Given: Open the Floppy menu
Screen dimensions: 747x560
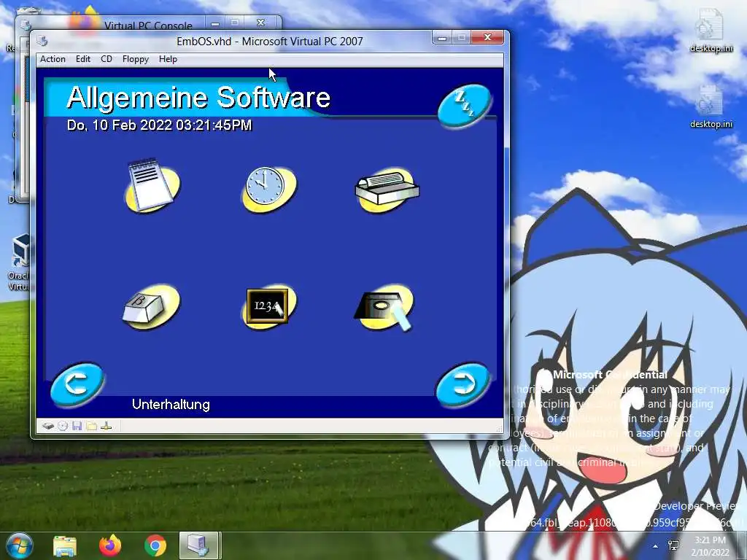Looking at the screenshot, I should pos(135,59).
